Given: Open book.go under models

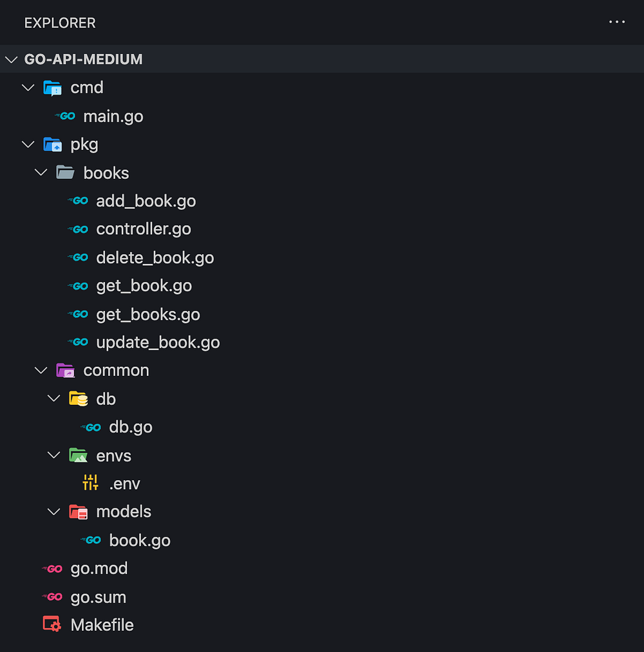Looking at the screenshot, I should tap(140, 540).
